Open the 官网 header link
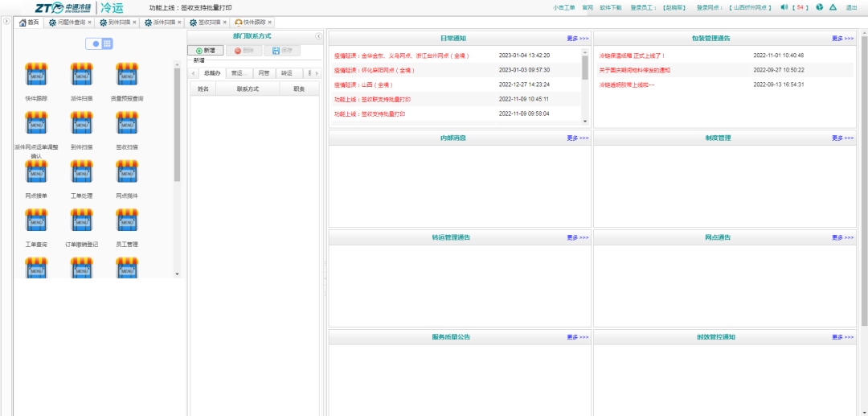 (x=588, y=8)
